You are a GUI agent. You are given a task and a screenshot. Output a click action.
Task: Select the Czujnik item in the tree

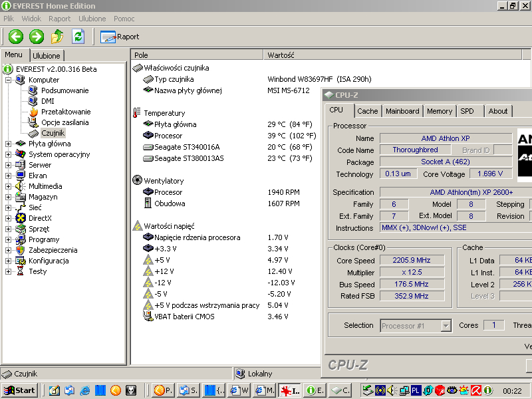(x=53, y=133)
